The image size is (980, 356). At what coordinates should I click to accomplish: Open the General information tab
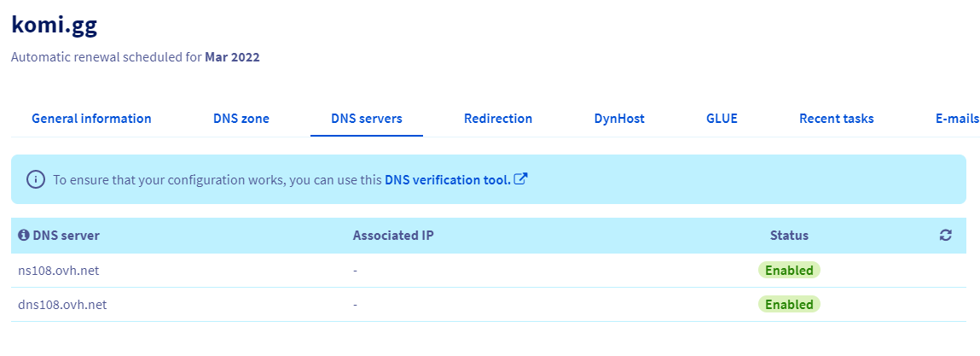(x=91, y=119)
